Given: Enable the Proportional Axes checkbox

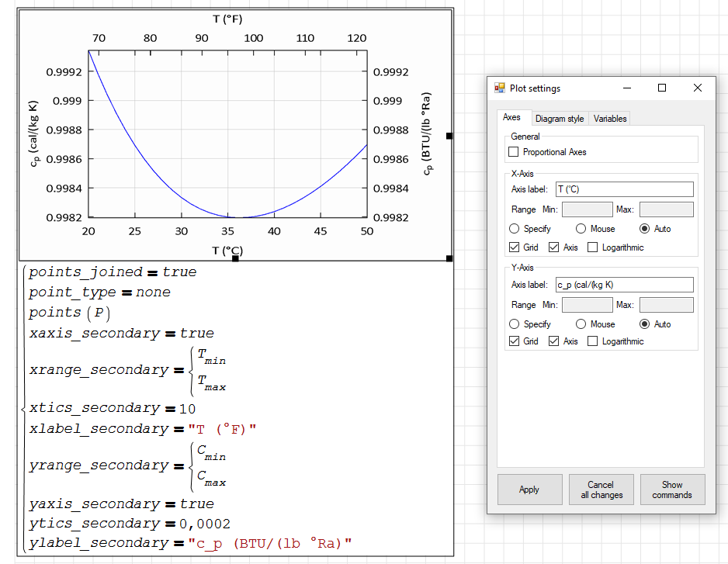Looking at the screenshot, I should tap(513, 152).
